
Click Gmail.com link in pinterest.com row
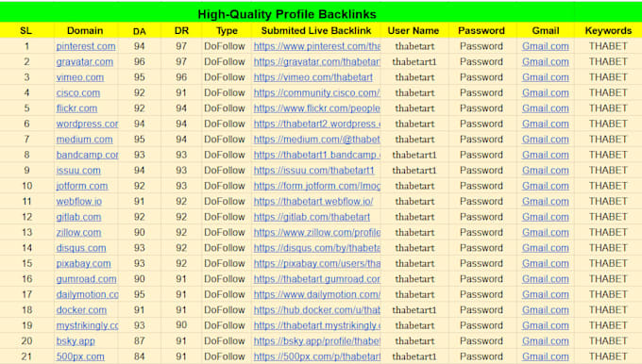(x=546, y=46)
